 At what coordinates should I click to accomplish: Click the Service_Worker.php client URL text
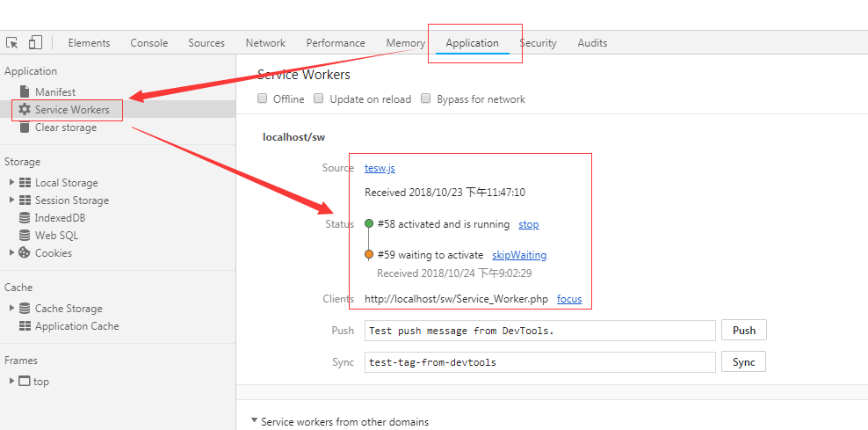tap(456, 299)
